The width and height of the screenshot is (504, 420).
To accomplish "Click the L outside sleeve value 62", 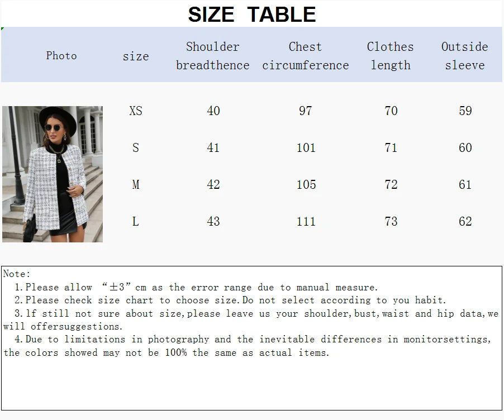I will point(465,221).
